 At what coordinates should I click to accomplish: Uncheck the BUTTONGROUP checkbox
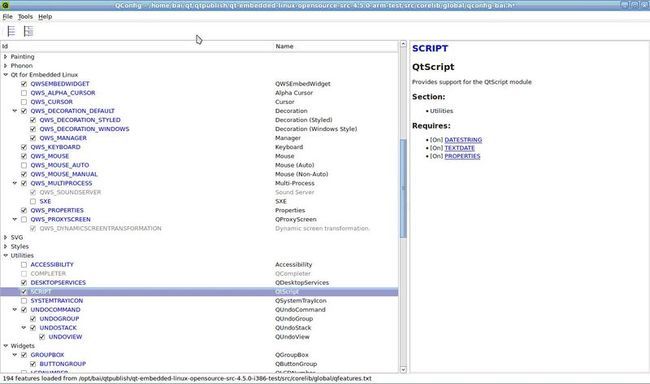33,364
